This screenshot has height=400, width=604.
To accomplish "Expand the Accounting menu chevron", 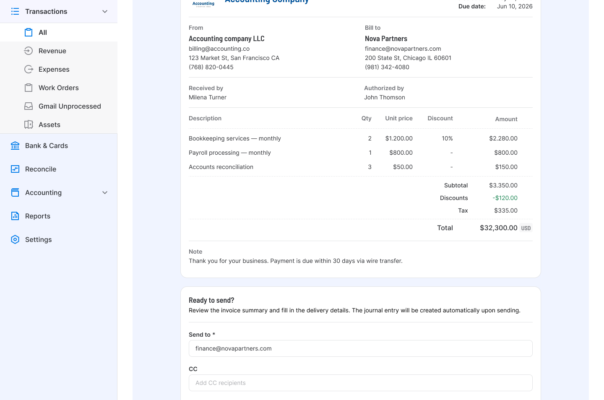I will pyautogui.click(x=105, y=193).
